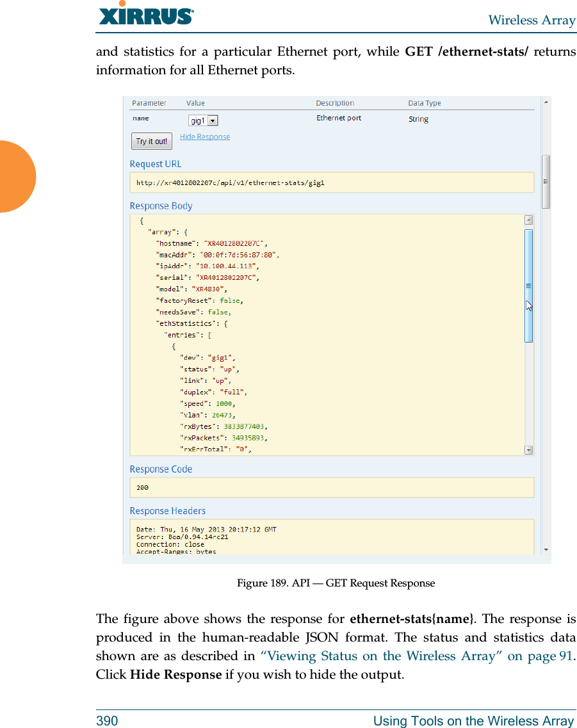The width and height of the screenshot is (577, 728).
Task: Click the Response Body inner scrollbar thumb
Action: [528, 286]
